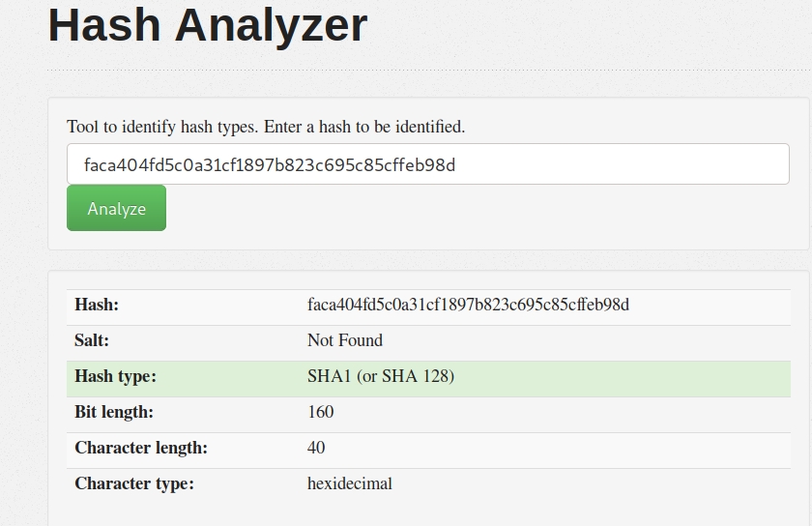Place cursor after last character of input hash
The width and height of the screenshot is (812, 526).
click(x=456, y=164)
